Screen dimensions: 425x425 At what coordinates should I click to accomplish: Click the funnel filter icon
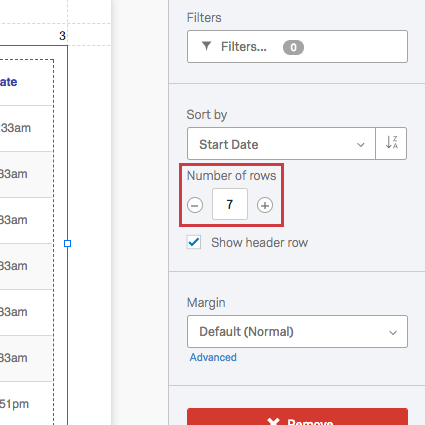(207, 46)
